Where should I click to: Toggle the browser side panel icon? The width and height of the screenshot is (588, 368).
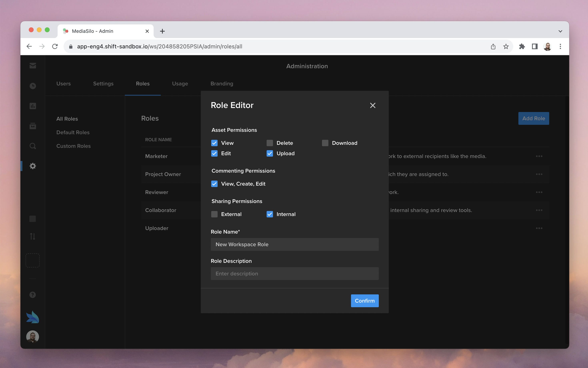(534, 46)
